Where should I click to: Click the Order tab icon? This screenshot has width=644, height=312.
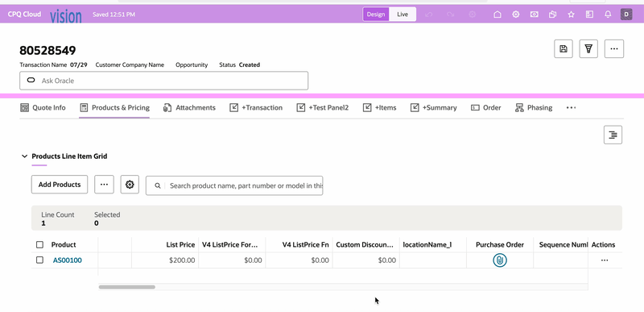click(x=475, y=108)
